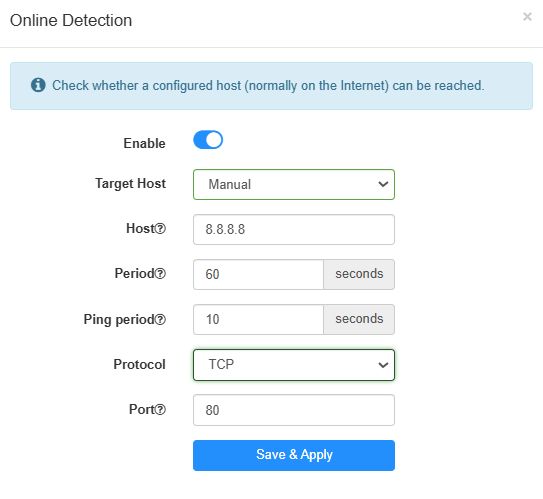Click the info banner message text
This screenshot has height=499, width=543.
coord(268,86)
